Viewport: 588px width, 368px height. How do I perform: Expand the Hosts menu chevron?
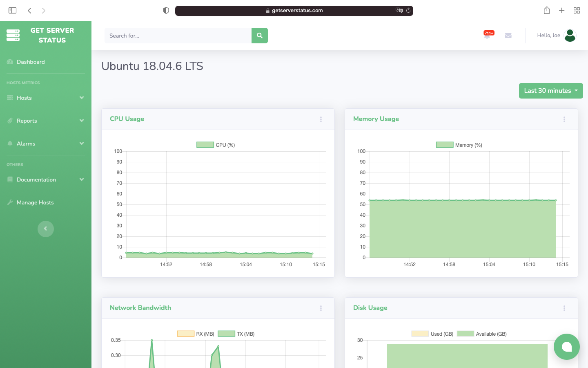click(82, 98)
